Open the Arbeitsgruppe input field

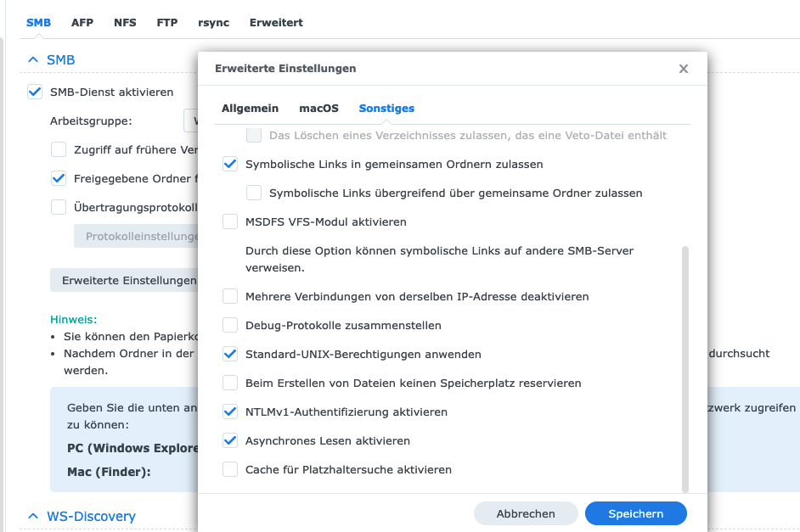[191, 121]
